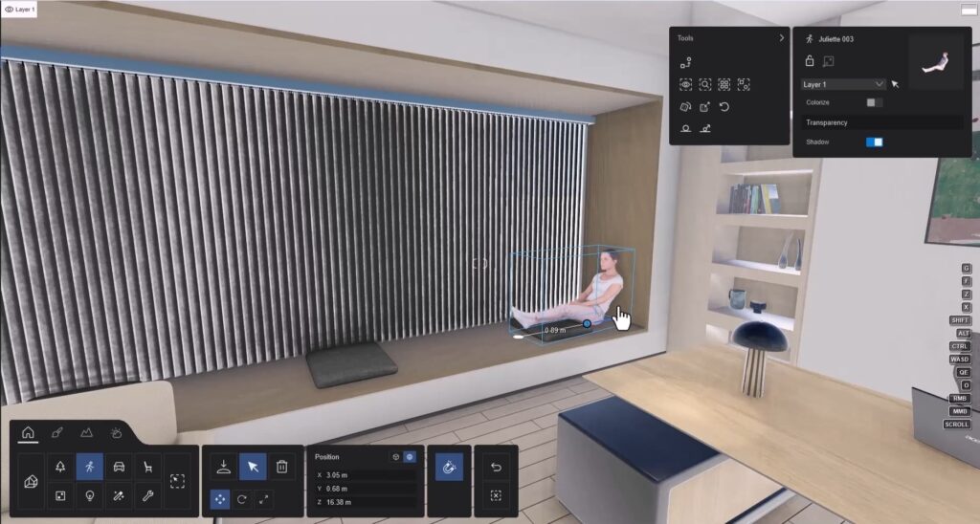Click the WASD shortcut hint

pyautogui.click(x=959, y=360)
